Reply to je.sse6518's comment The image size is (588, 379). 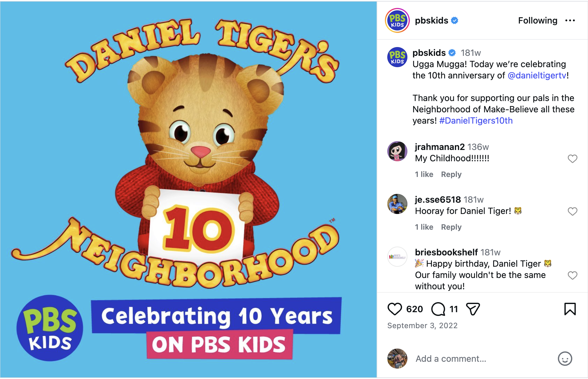pyautogui.click(x=451, y=227)
